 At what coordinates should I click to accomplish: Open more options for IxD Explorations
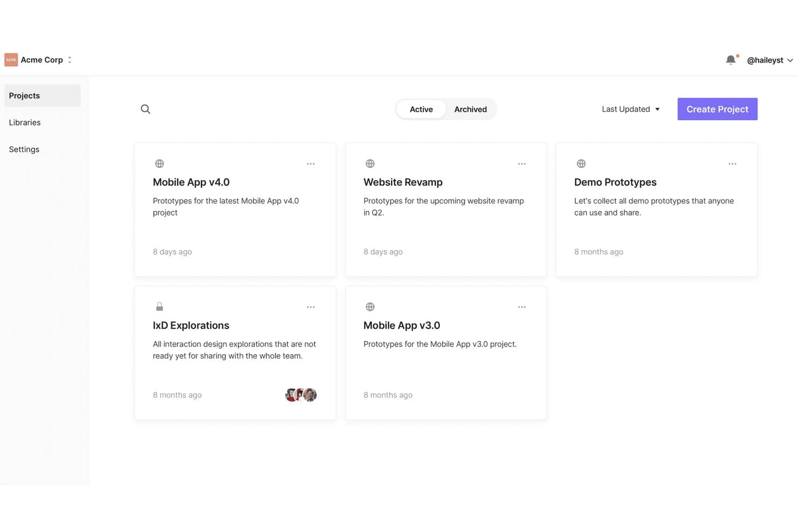click(311, 307)
